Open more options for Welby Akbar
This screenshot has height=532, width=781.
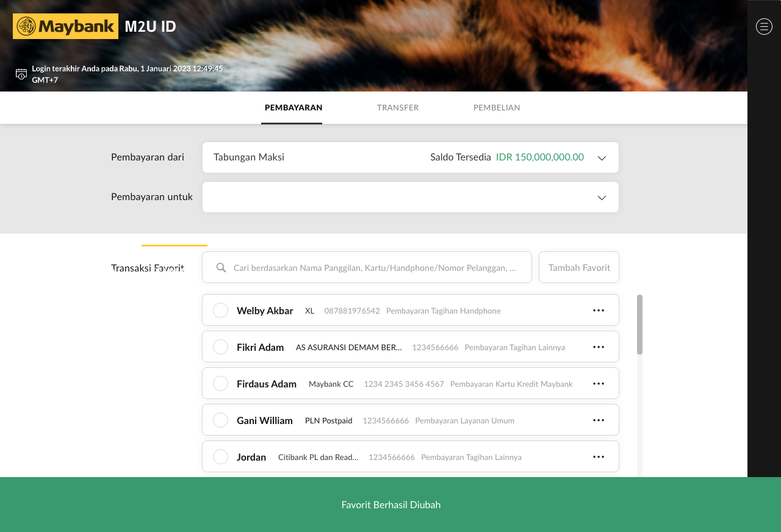pyautogui.click(x=599, y=311)
